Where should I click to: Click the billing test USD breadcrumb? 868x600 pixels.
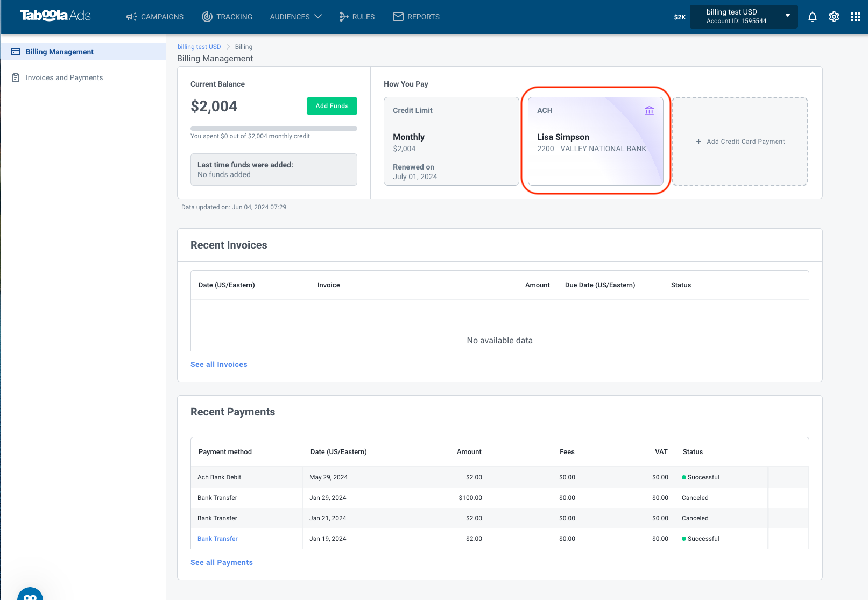(x=199, y=47)
